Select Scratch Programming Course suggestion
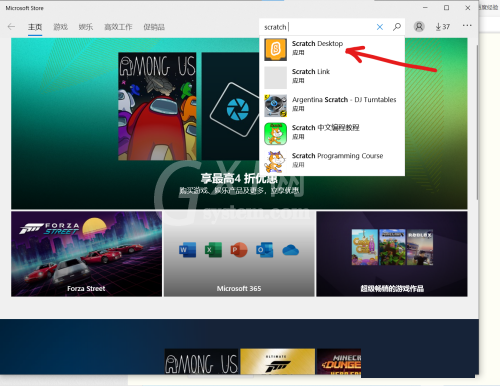 click(332, 161)
